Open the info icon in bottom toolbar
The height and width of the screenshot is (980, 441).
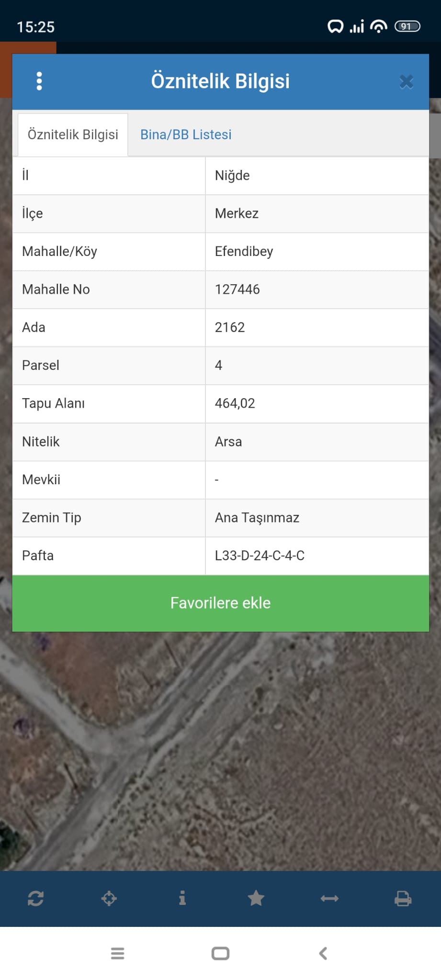(182, 898)
